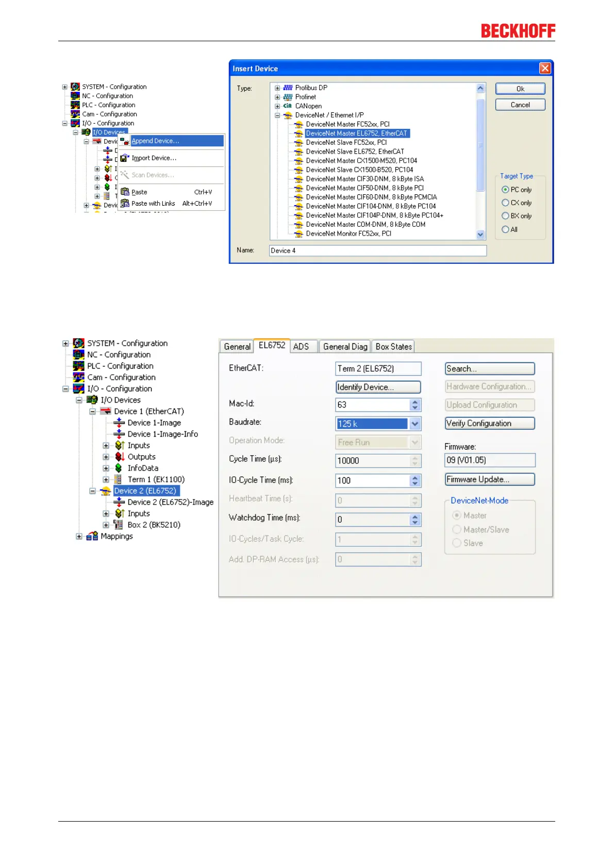Click the SYSTEM - Configuration icon in lower tree
Image resolution: width=614 pixels, height=868 pixels.
[78, 343]
